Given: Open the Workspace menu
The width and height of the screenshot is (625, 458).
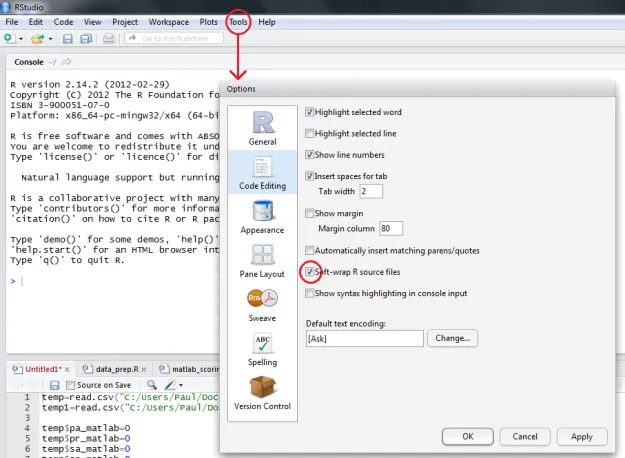Looking at the screenshot, I should click(x=169, y=22).
